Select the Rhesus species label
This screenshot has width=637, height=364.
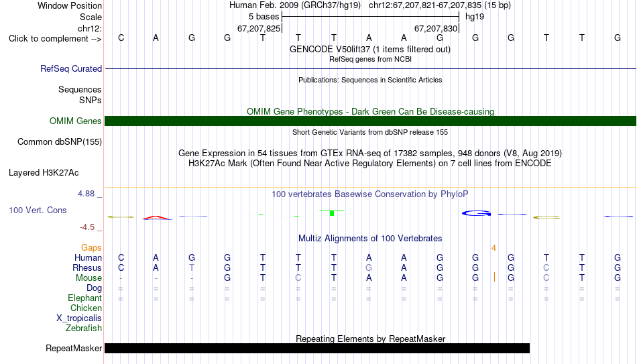(x=87, y=268)
